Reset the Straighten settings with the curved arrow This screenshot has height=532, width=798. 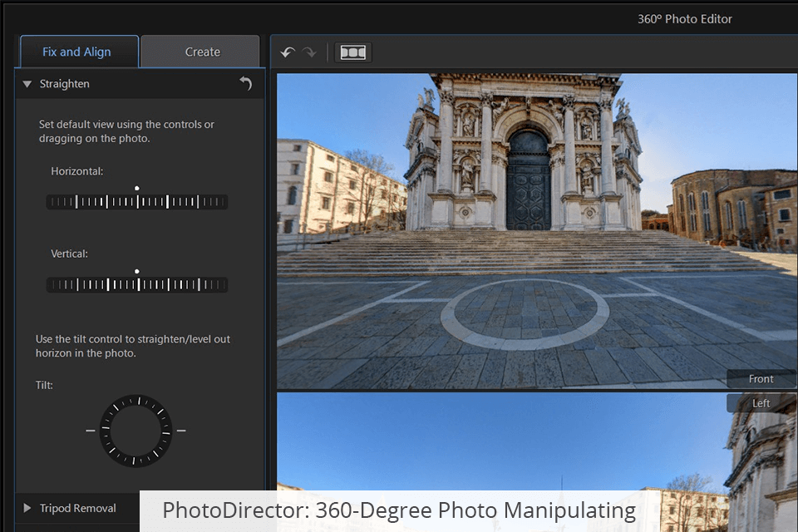pos(245,83)
